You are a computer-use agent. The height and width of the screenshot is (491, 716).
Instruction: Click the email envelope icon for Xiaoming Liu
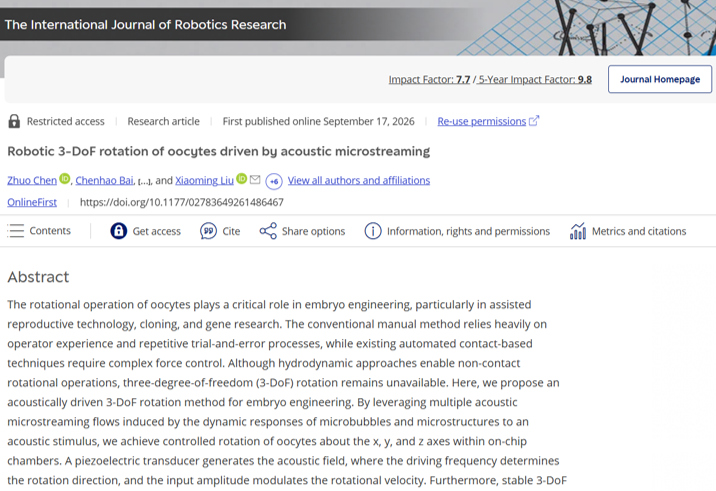click(x=255, y=180)
